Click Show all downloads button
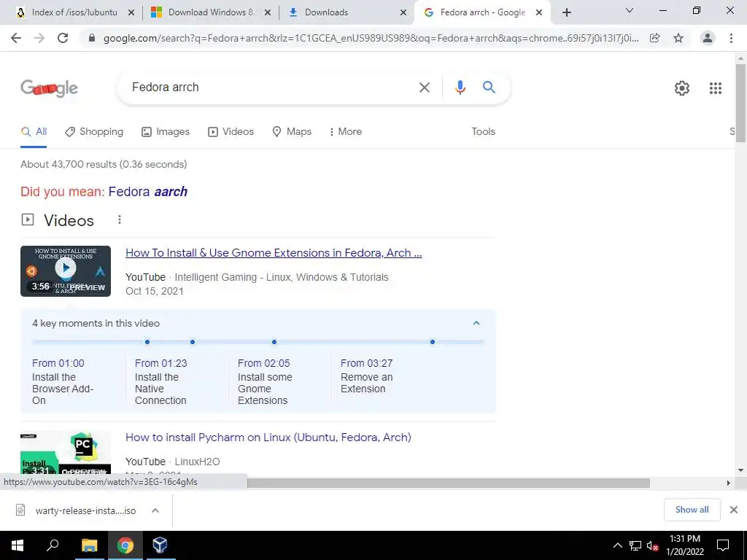 [692, 510]
